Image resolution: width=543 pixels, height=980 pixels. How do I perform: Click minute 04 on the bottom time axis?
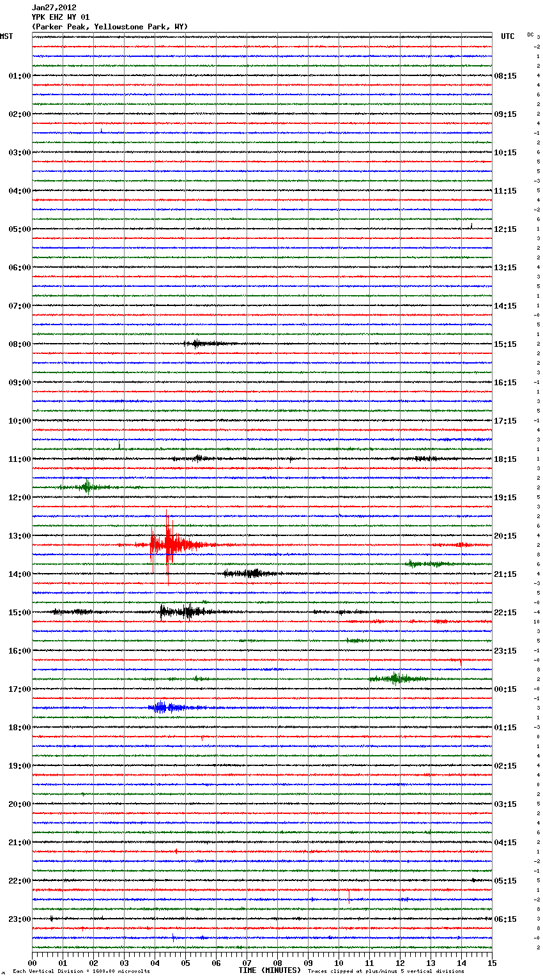pos(155,963)
